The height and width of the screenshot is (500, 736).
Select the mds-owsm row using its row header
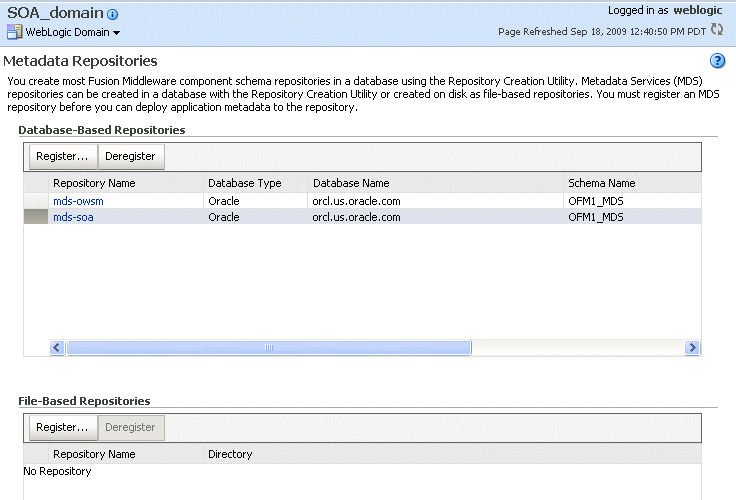(x=36, y=201)
